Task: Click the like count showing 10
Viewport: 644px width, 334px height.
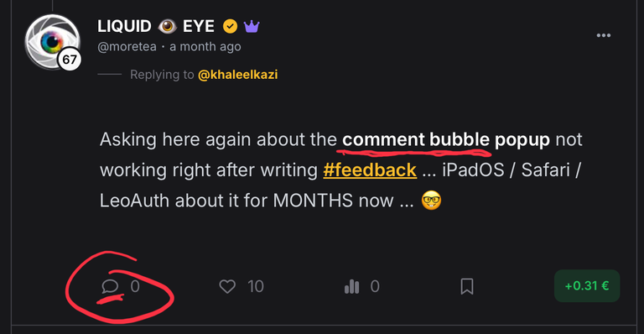Action: click(256, 286)
